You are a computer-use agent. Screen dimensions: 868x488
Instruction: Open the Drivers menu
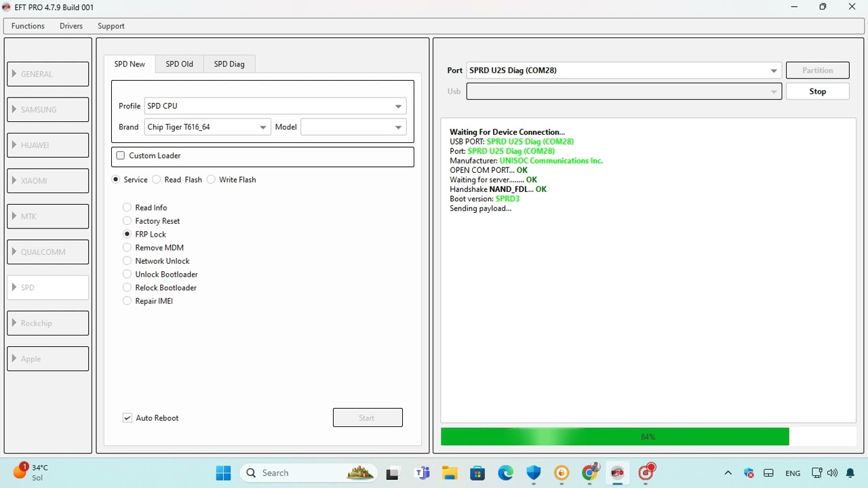(x=71, y=26)
